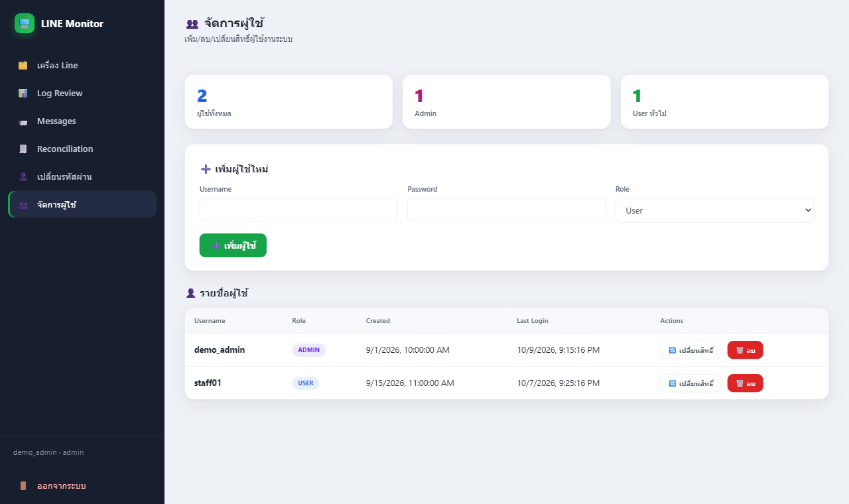This screenshot has height=504, width=849.
Task: Click the person icon beside รายชื่อผู้ใช้ heading
Action: 191,293
